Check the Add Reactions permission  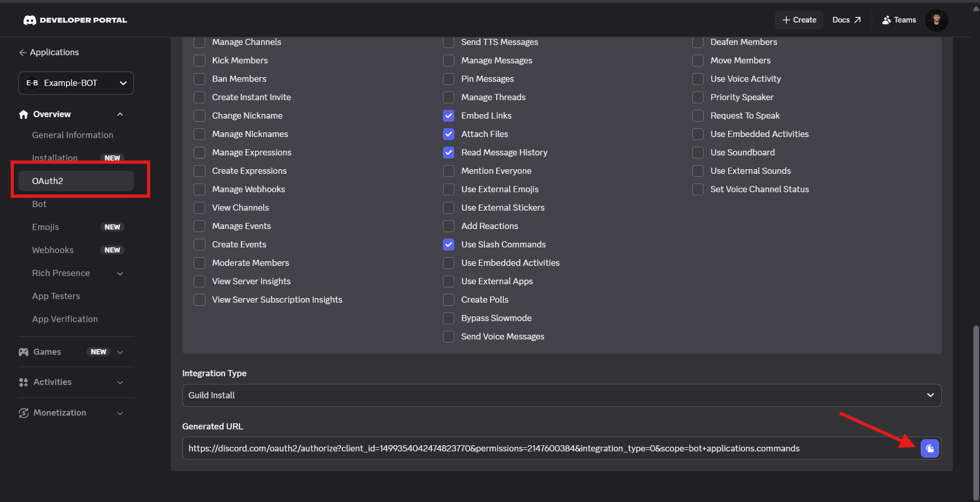pyautogui.click(x=449, y=226)
